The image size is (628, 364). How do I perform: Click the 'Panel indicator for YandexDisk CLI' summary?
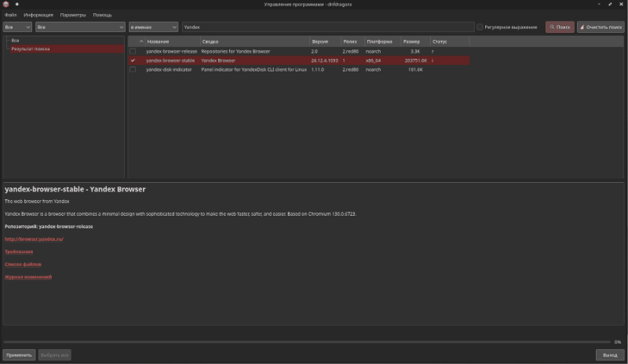click(x=254, y=70)
